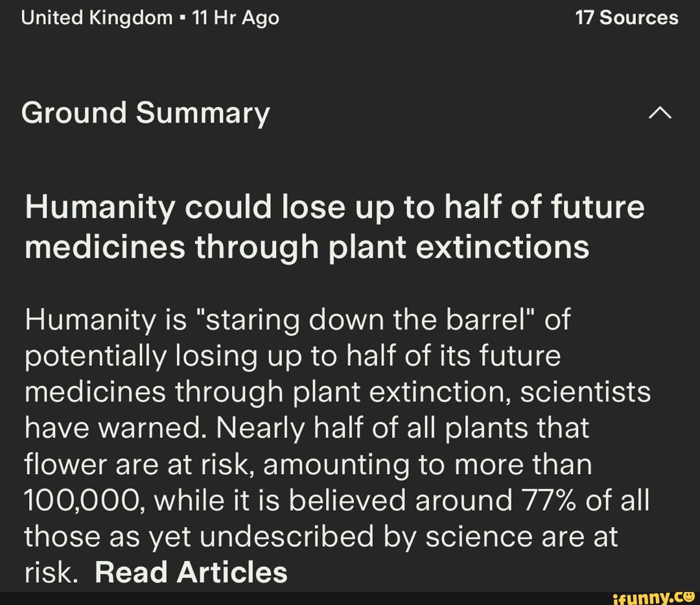
Task: Click the United Kingdom location label
Action: 96,18
